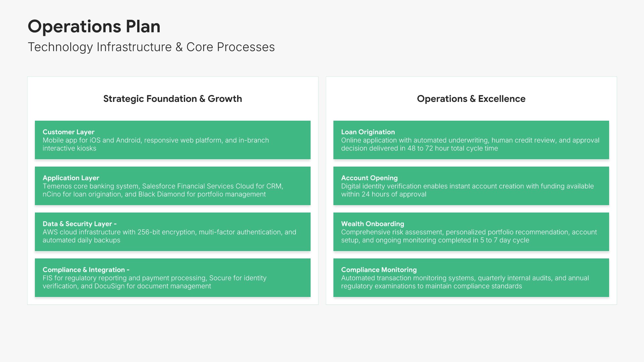Select the "Application Layer" card title
This screenshot has height=362, width=644.
point(71,178)
